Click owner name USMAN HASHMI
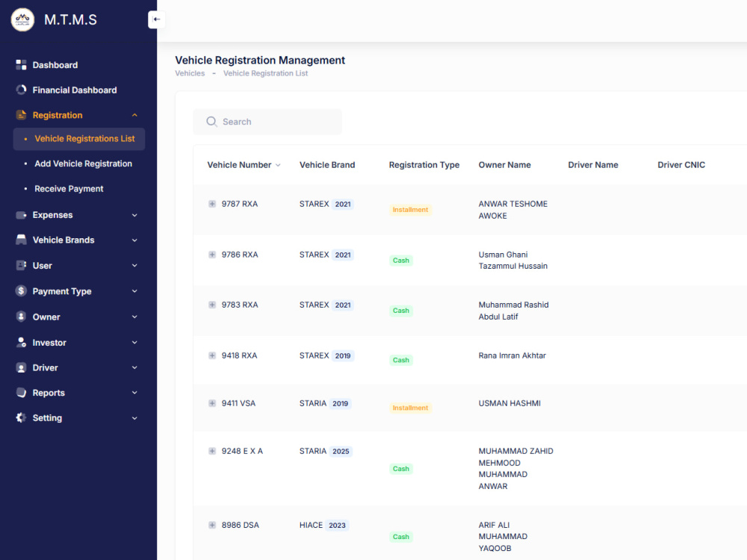747x560 pixels. coord(509,403)
